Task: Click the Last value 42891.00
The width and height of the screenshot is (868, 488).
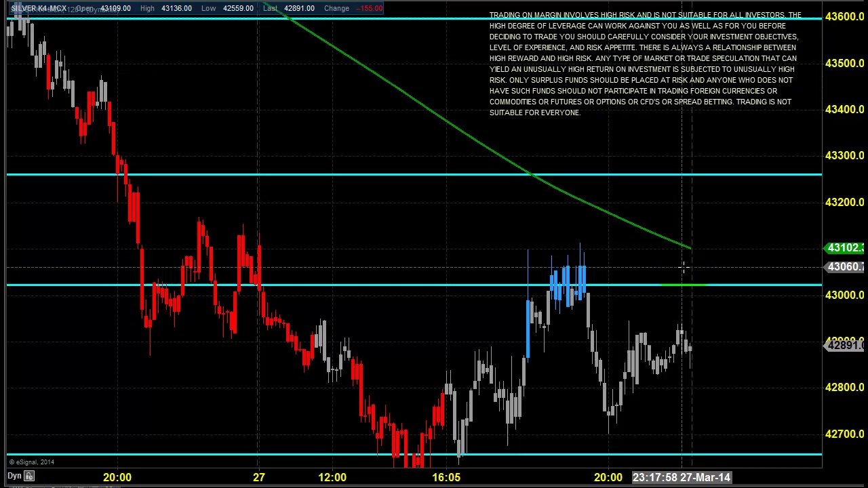Action: tap(299, 8)
